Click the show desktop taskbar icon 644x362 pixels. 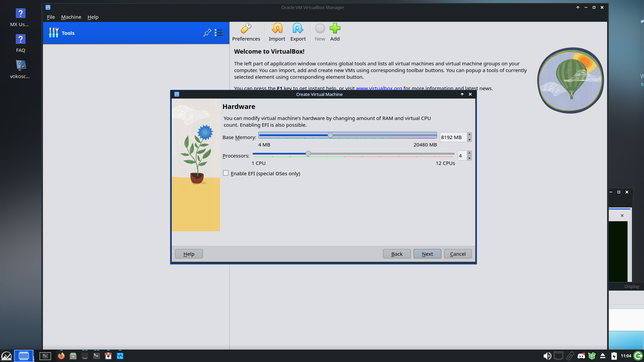point(24,356)
